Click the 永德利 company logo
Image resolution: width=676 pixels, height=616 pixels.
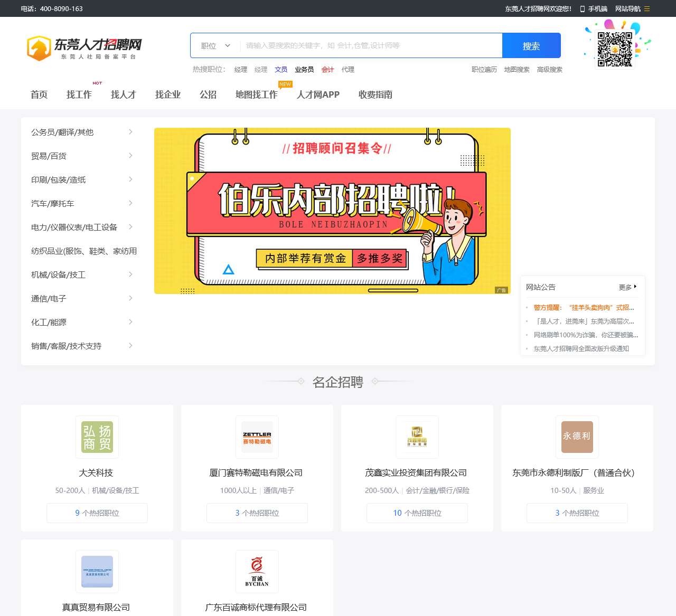(x=577, y=437)
